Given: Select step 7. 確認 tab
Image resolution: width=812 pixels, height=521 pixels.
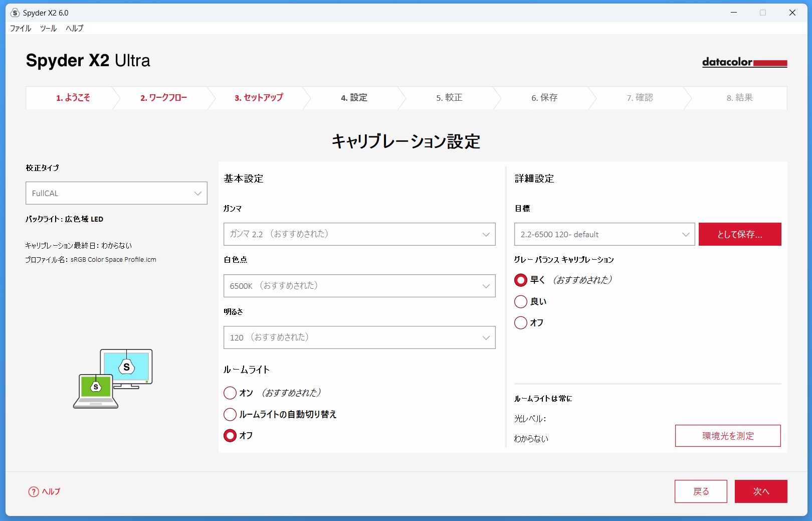Looking at the screenshot, I should click(640, 98).
